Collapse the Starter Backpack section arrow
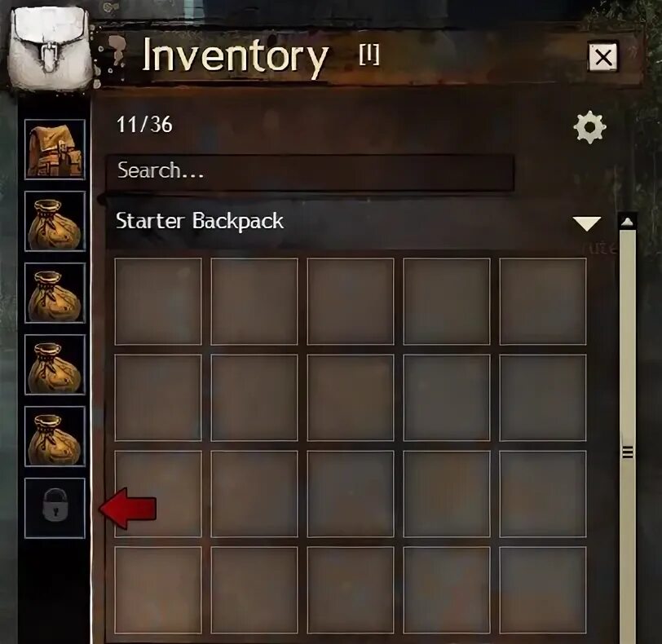 click(x=587, y=223)
